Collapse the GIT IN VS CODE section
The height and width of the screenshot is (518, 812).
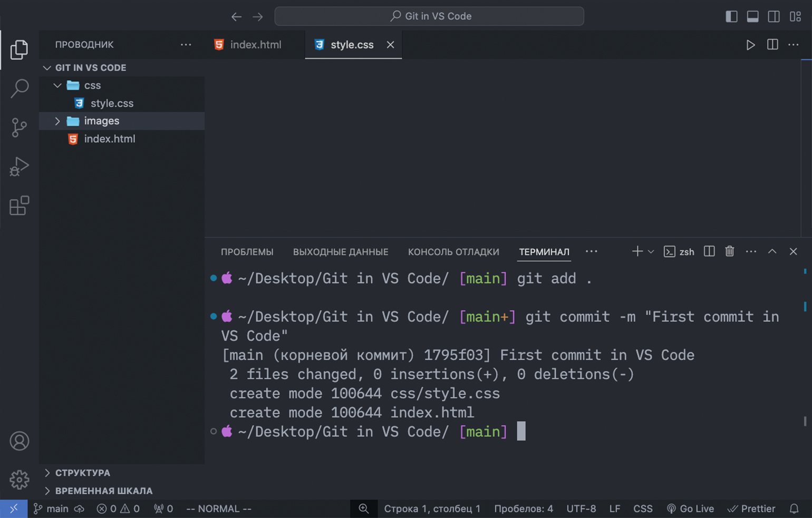[122, 67]
